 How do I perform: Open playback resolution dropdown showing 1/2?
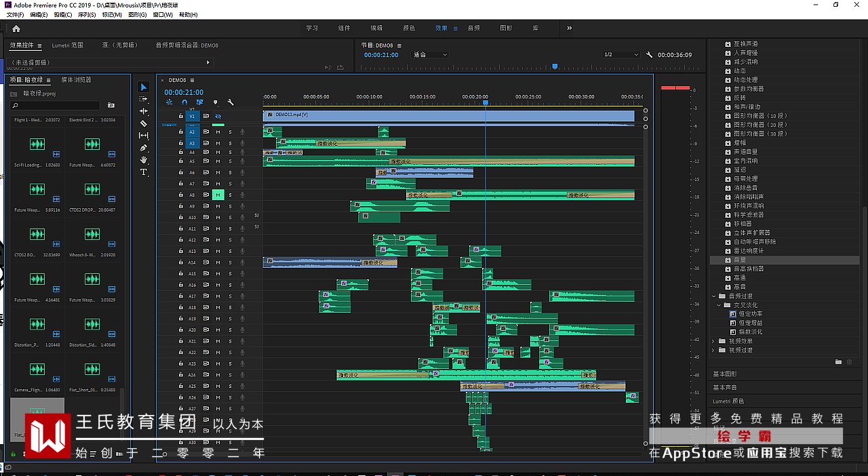[620, 55]
